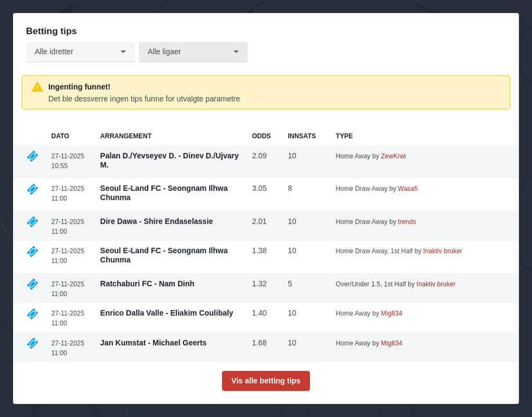The image size is (532, 417).
Task: Click the Inaktiv bruker link on Ratchaburi row
Action: click(436, 284)
